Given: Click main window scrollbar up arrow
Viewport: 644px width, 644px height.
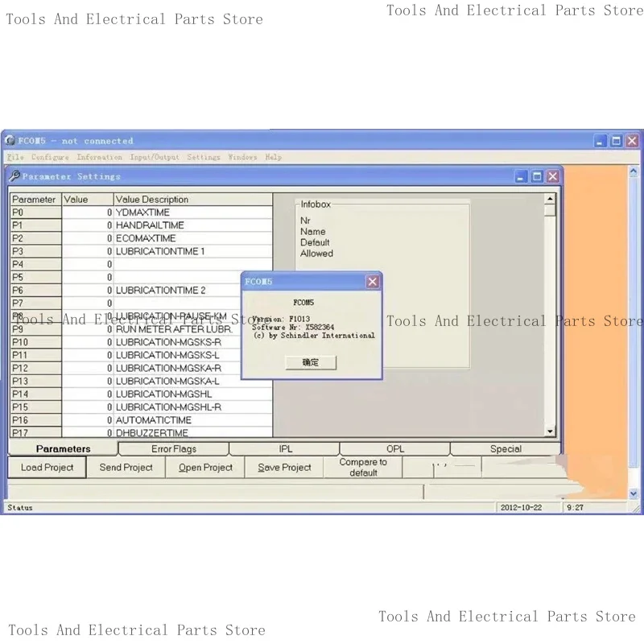Looking at the screenshot, I should (634, 171).
